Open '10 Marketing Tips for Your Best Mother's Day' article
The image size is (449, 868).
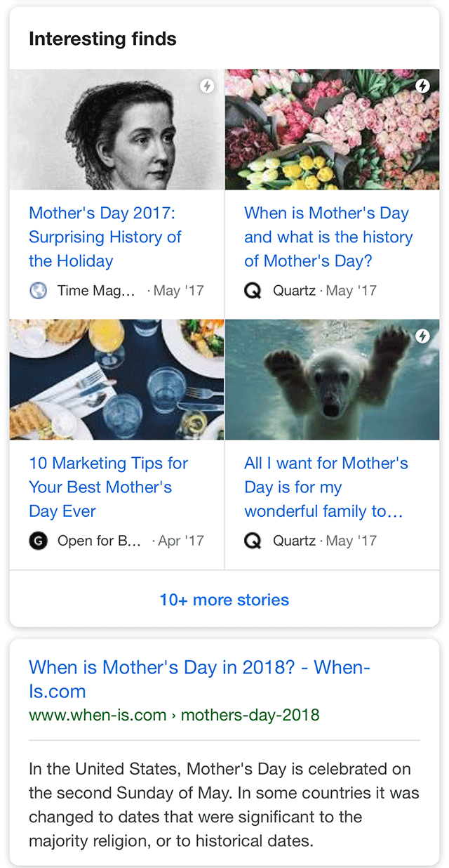pyautogui.click(x=108, y=487)
